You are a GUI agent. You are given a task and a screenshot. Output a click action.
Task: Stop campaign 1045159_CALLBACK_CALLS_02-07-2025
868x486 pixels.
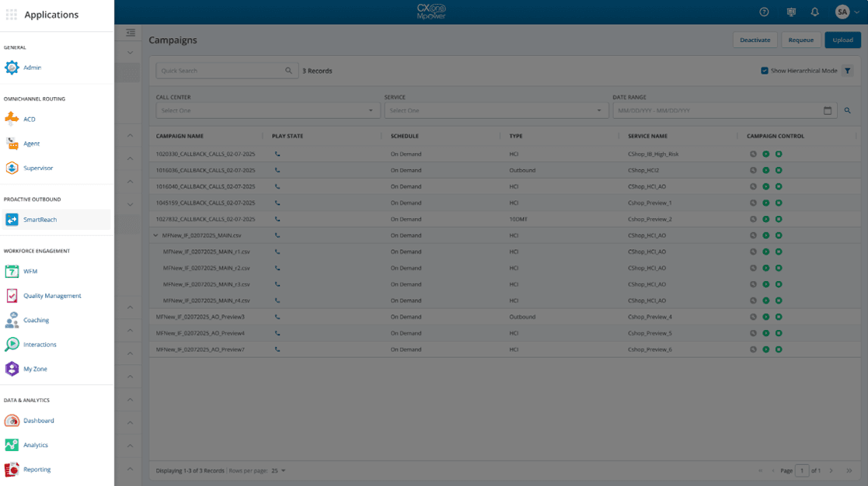coord(779,203)
